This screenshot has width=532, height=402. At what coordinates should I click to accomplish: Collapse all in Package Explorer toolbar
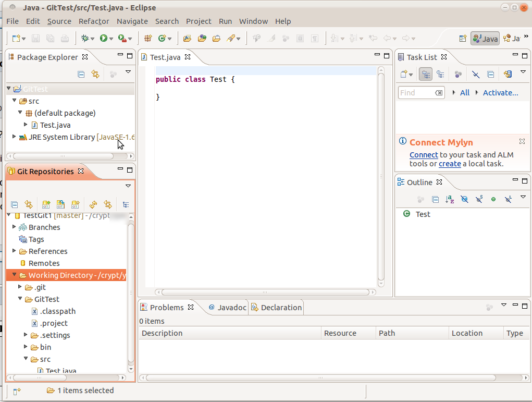pyautogui.click(x=81, y=74)
